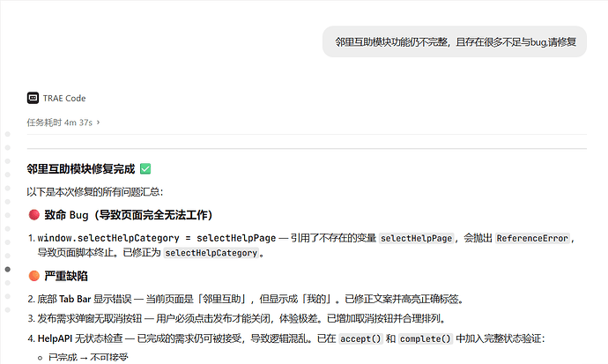Click the 邻里互助模块修复完成 heading
This screenshot has width=608, height=364.
coord(81,169)
